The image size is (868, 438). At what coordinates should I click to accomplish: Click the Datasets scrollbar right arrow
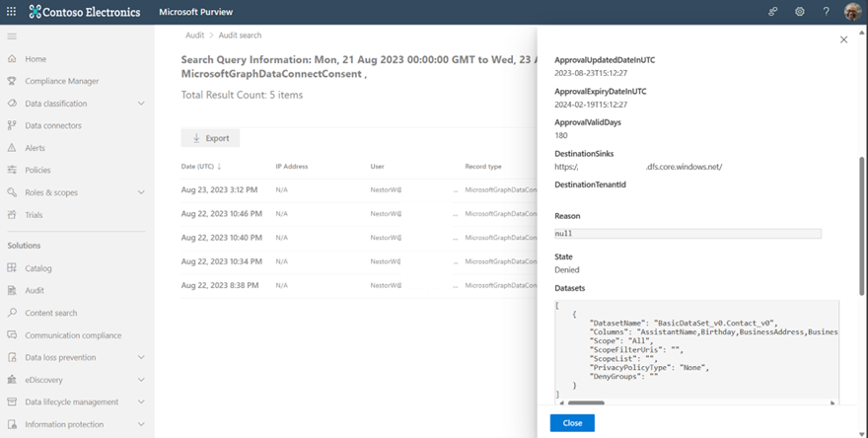point(832,403)
